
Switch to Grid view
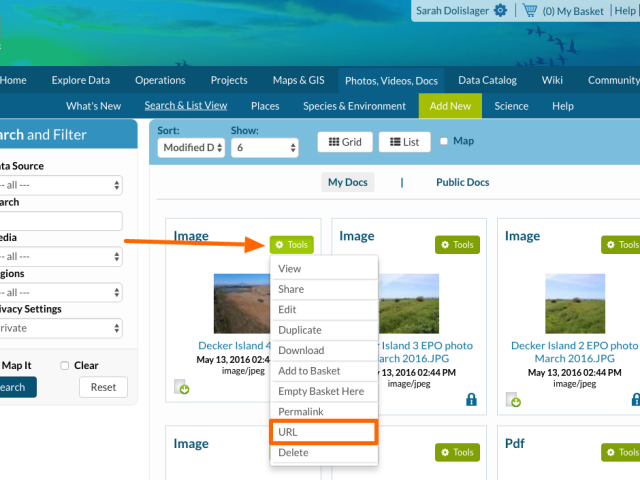[345, 142]
